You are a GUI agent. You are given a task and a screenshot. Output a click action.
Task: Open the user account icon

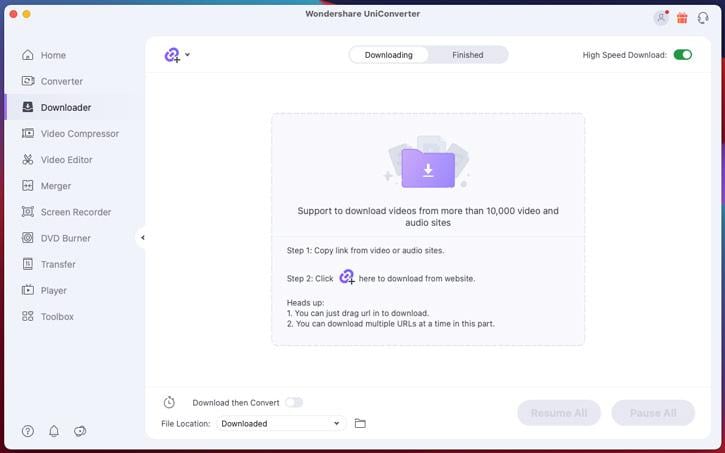pyautogui.click(x=661, y=18)
